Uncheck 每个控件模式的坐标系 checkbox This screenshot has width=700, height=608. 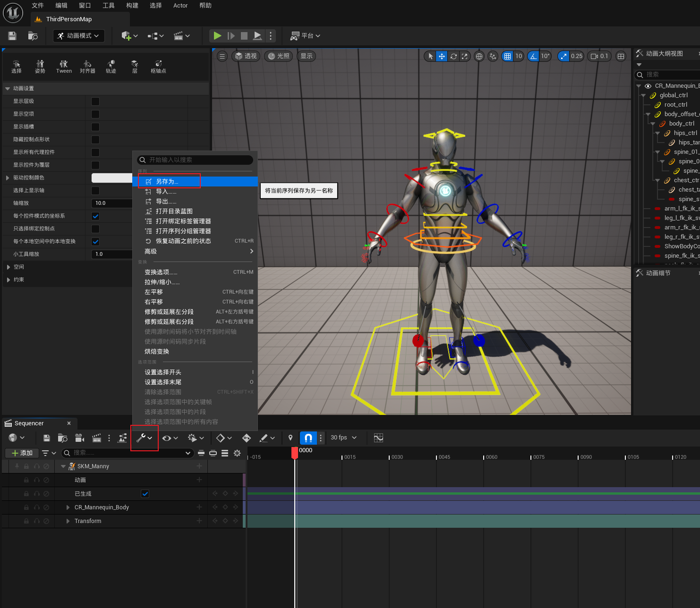(95, 216)
